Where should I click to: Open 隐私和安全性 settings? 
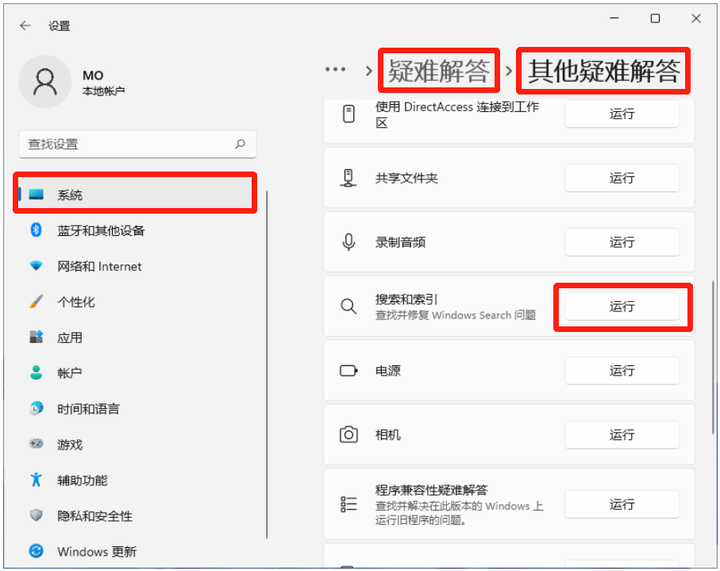pyautogui.click(x=135, y=516)
